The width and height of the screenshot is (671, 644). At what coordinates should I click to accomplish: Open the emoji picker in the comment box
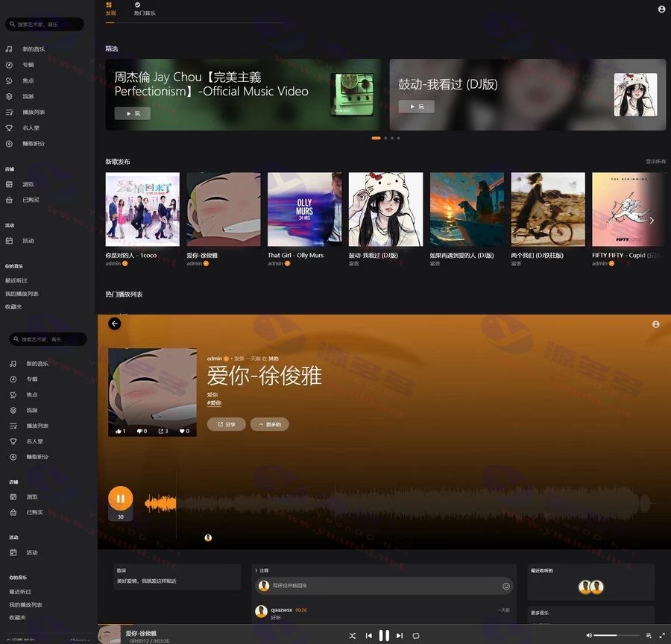coord(505,586)
